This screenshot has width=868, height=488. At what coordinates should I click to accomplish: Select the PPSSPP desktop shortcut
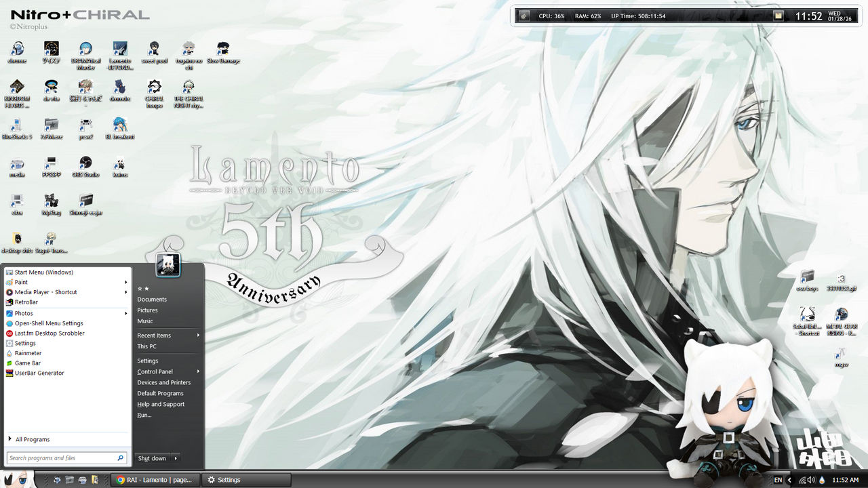tap(52, 166)
